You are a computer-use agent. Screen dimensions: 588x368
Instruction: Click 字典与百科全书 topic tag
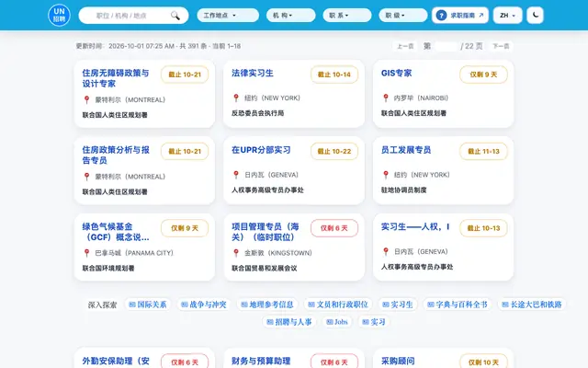point(458,305)
